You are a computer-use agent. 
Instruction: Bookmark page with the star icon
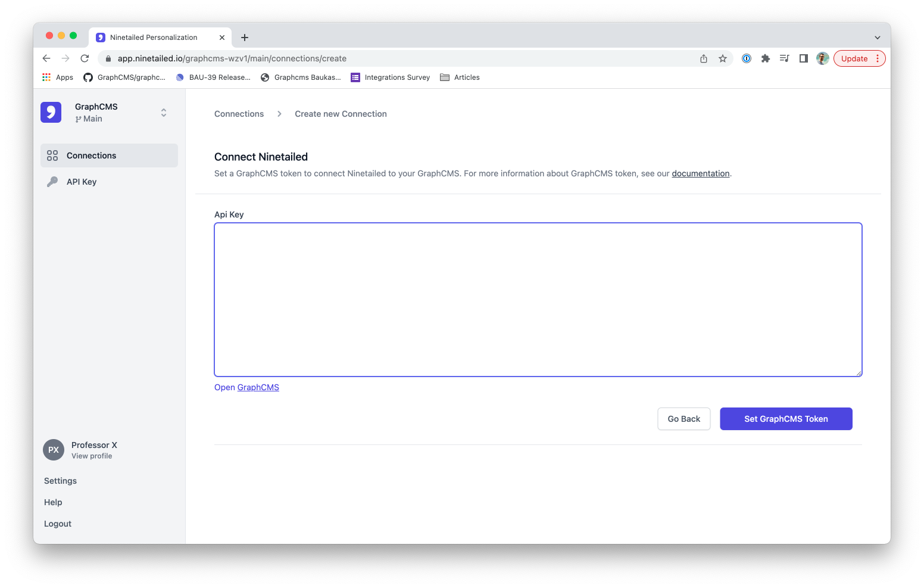[723, 58]
